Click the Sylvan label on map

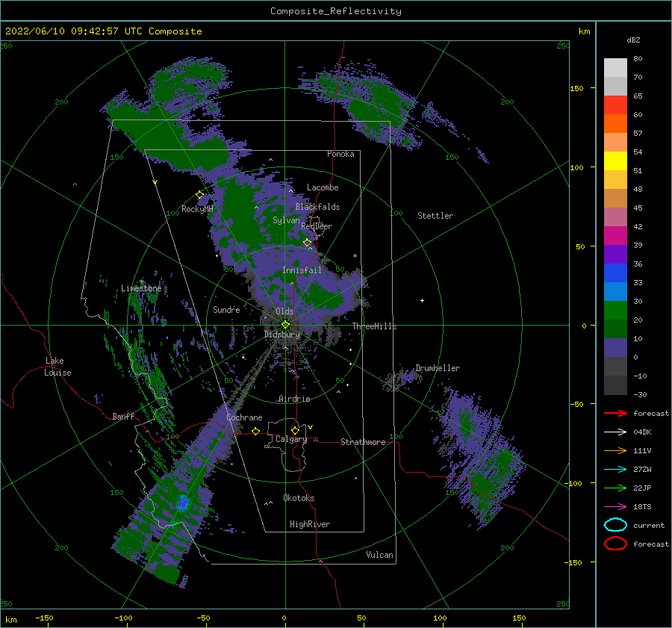[286, 220]
